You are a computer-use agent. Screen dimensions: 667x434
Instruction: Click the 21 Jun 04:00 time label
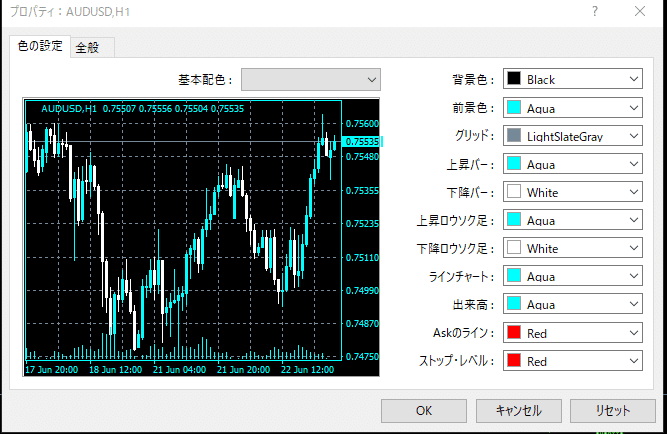[180, 370]
